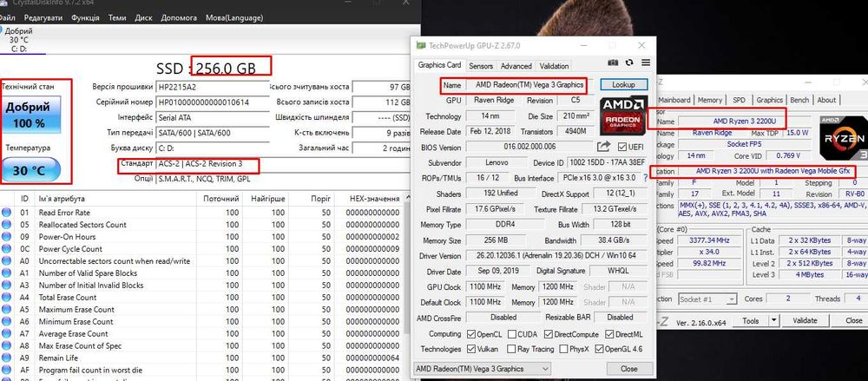The width and height of the screenshot is (868, 381).
Task: Open the Mainboard tab in CPU-Z
Action: [x=674, y=100]
